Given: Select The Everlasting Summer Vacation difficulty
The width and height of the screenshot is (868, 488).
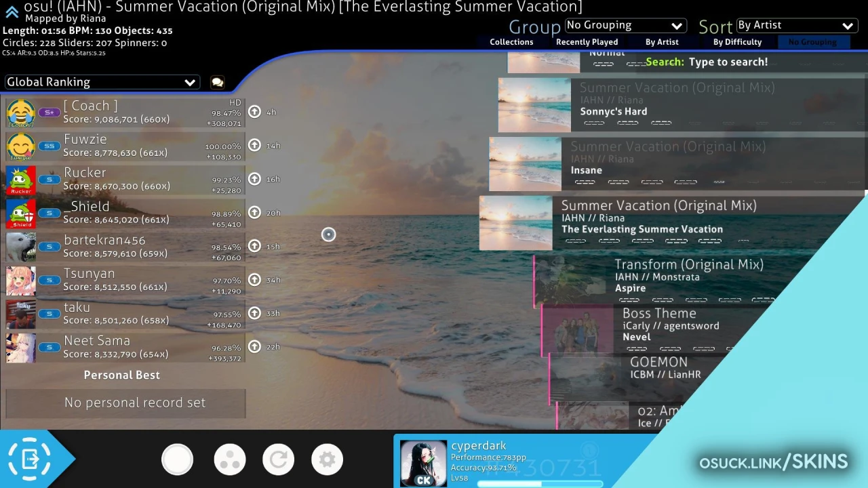Looking at the screenshot, I should click(673, 223).
